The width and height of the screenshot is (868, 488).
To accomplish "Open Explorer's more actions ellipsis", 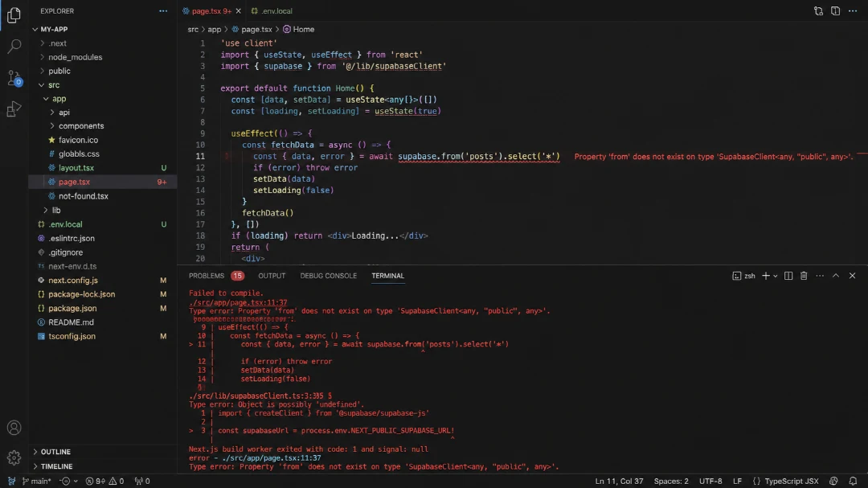I will [x=162, y=11].
